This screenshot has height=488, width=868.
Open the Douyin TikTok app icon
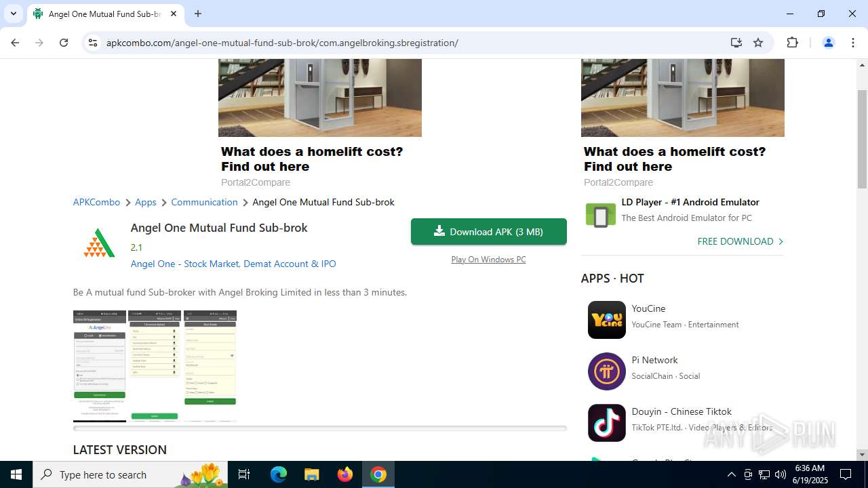point(607,423)
